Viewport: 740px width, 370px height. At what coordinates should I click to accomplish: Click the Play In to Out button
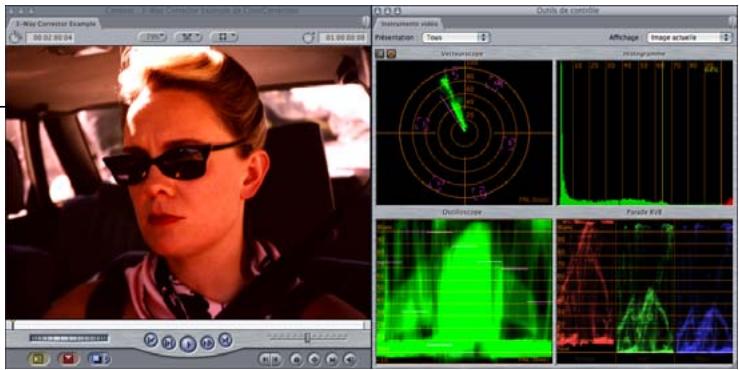point(169,343)
